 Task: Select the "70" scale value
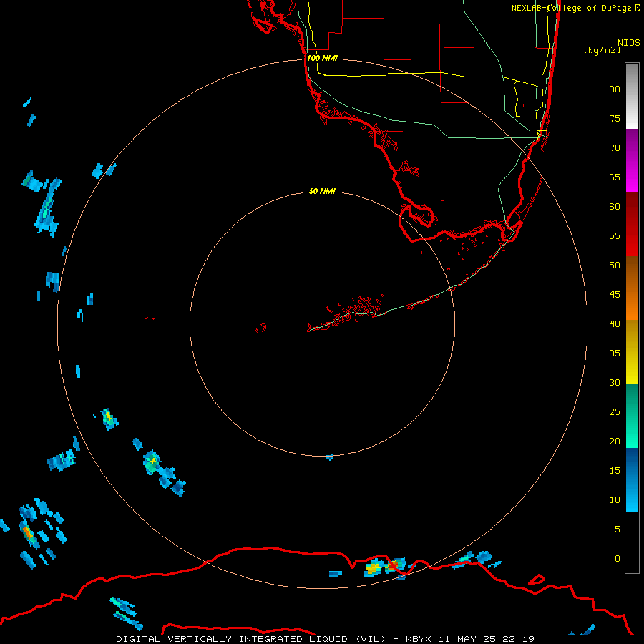click(x=615, y=148)
